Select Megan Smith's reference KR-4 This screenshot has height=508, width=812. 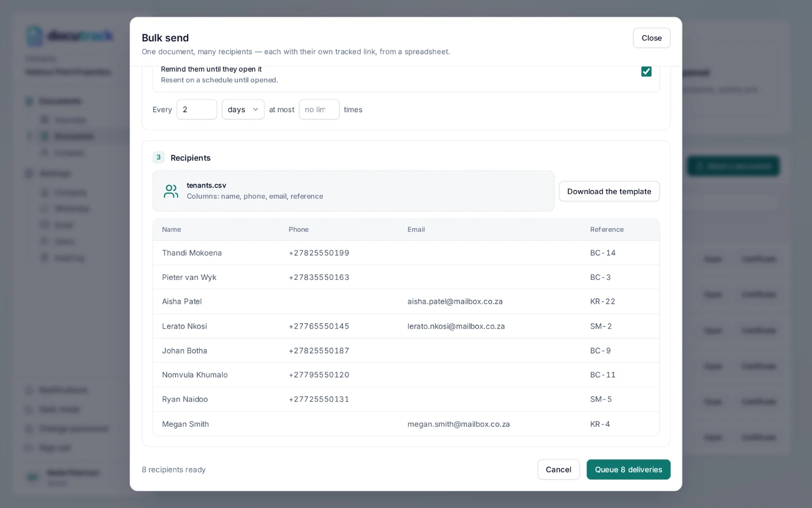[x=600, y=424]
